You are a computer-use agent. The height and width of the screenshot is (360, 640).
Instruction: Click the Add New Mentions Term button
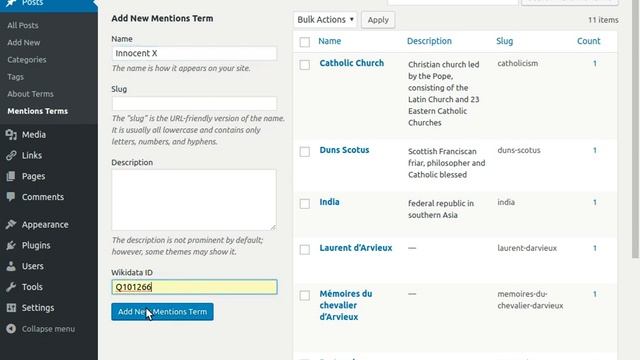click(162, 312)
